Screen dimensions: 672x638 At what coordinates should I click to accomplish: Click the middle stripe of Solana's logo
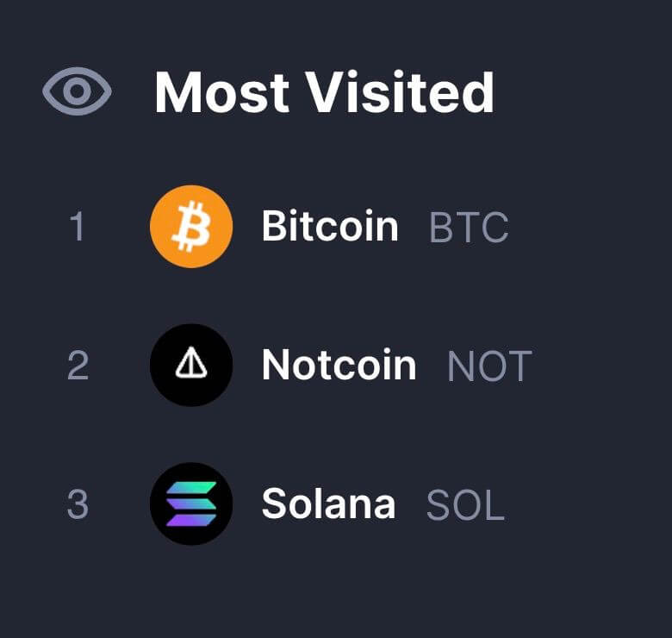coord(191,504)
